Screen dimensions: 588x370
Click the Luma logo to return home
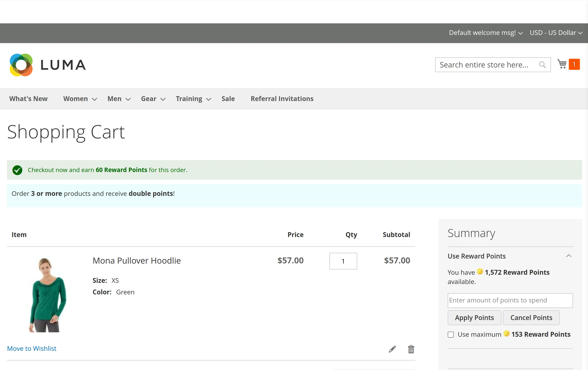(47, 65)
